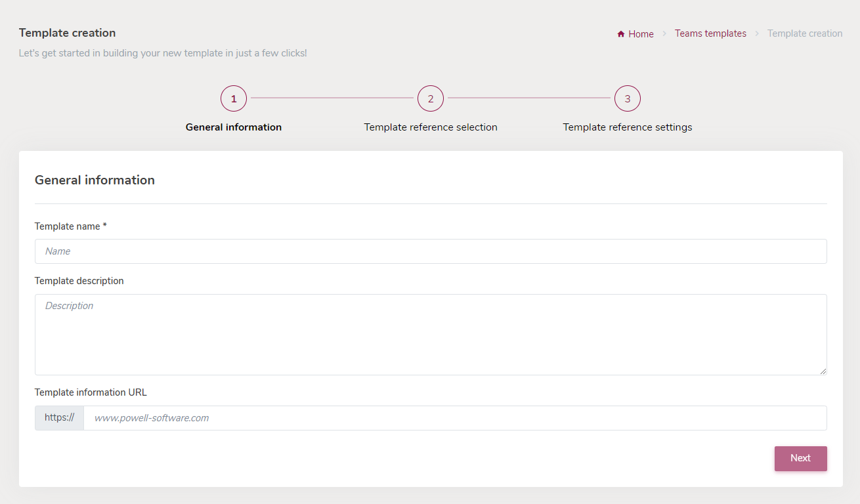The width and height of the screenshot is (860, 504).
Task: Focus the Template name input field
Action: pyautogui.click(x=431, y=251)
